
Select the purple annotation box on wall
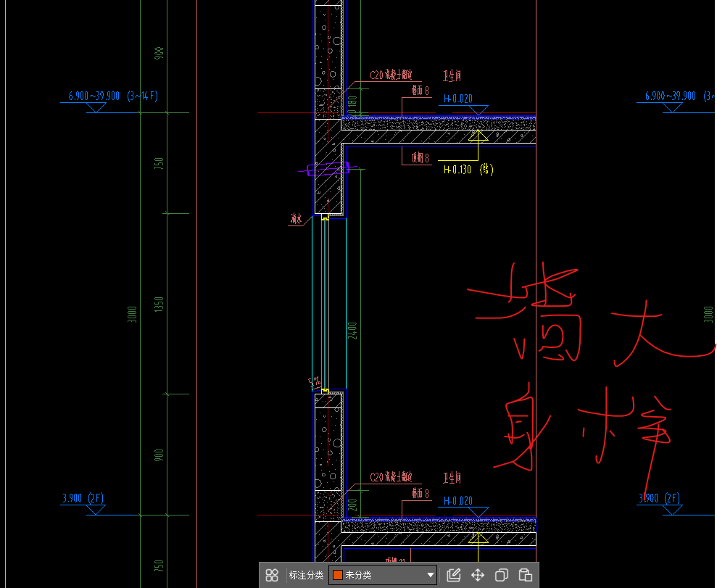pyautogui.click(x=328, y=169)
